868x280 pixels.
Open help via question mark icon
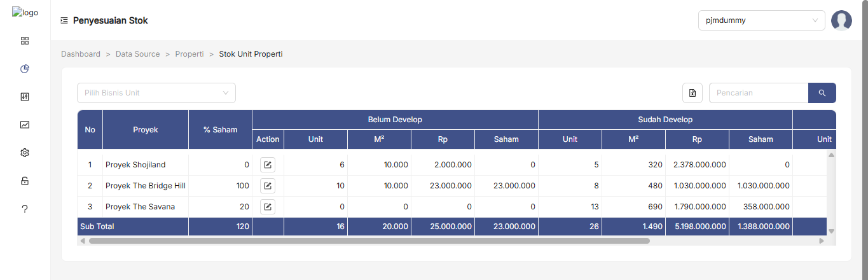25,209
